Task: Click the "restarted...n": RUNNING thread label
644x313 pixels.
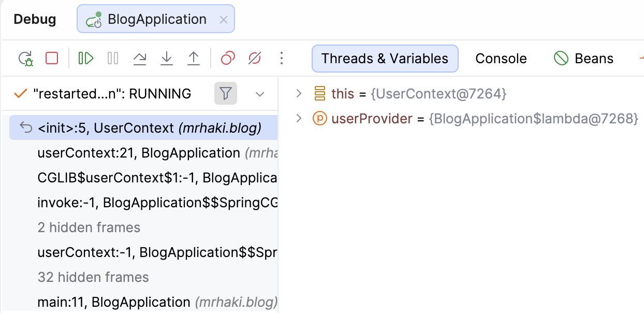Action: click(x=112, y=94)
